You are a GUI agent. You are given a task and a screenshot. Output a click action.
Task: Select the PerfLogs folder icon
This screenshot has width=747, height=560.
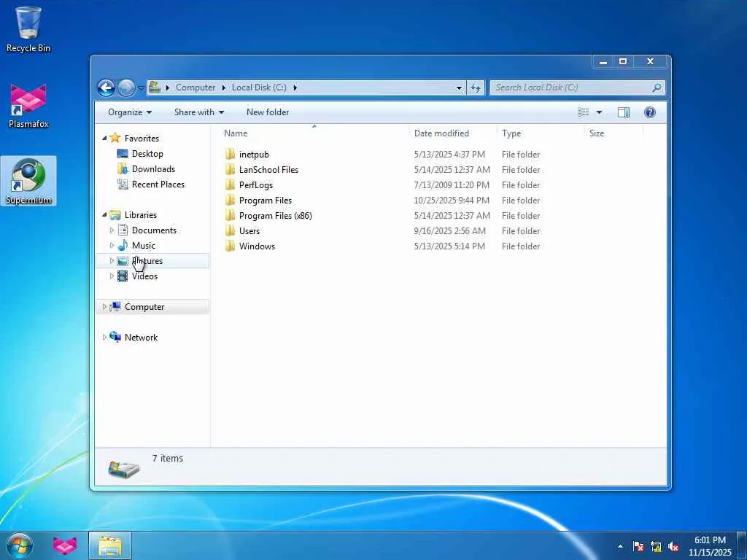tap(230, 184)
